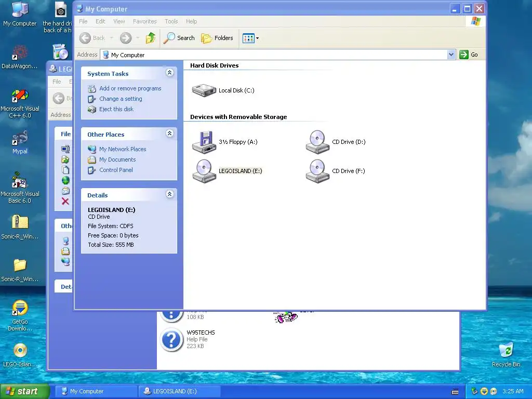This screenshot has height=399, width=532.
Task: Open the Views dropdown button
Action: pyautogui.click(x=251, y=38)
